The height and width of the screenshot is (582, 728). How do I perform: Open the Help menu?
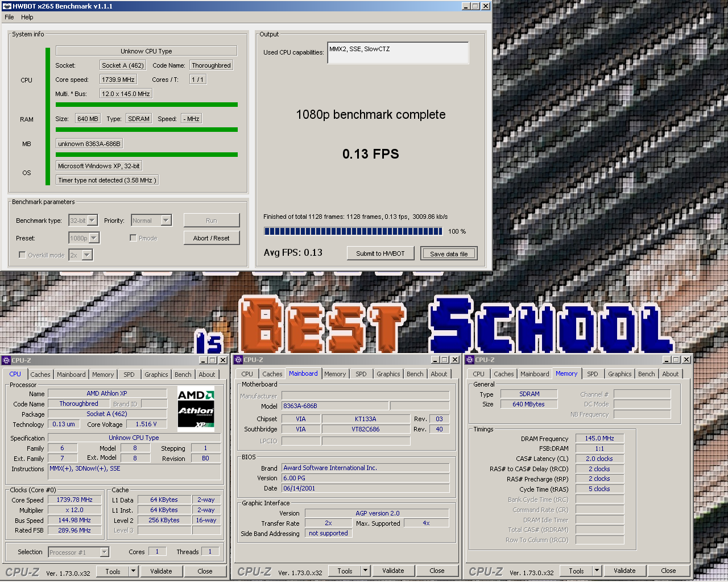[x=27, y=17]
